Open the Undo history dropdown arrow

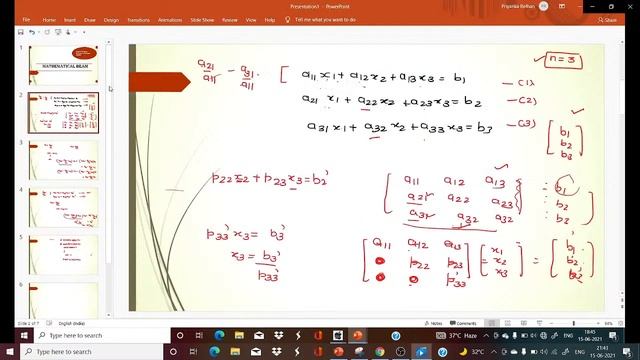(38, 32)
